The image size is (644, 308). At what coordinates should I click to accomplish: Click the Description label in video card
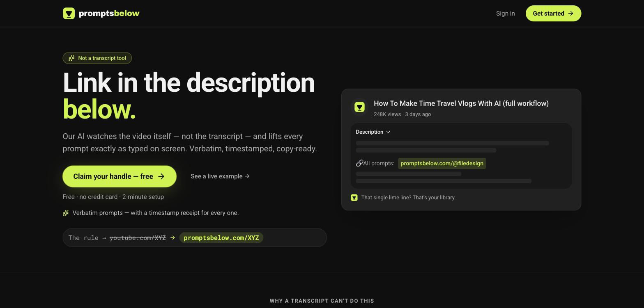(369, 132)
